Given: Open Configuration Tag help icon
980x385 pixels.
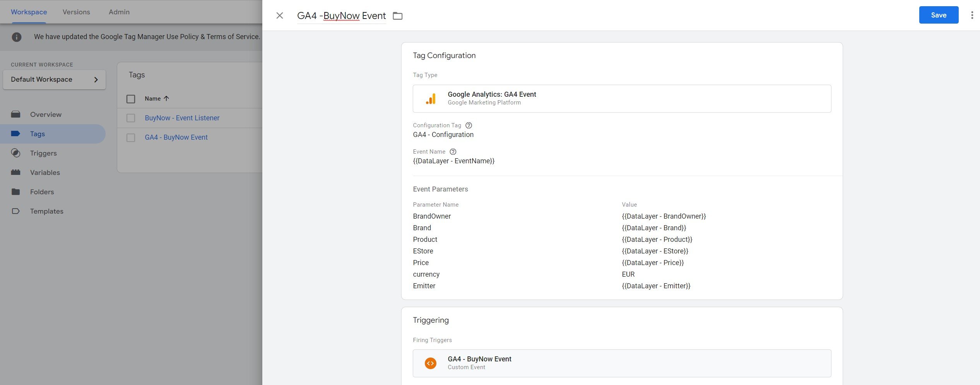Looking at the screenshot, I should [468, 125].
